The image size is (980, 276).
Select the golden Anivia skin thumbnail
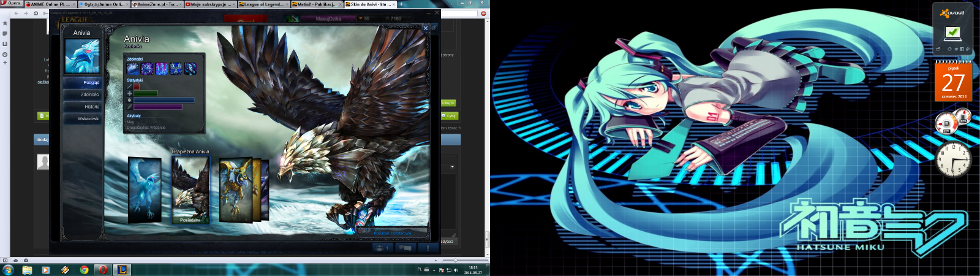236,190
